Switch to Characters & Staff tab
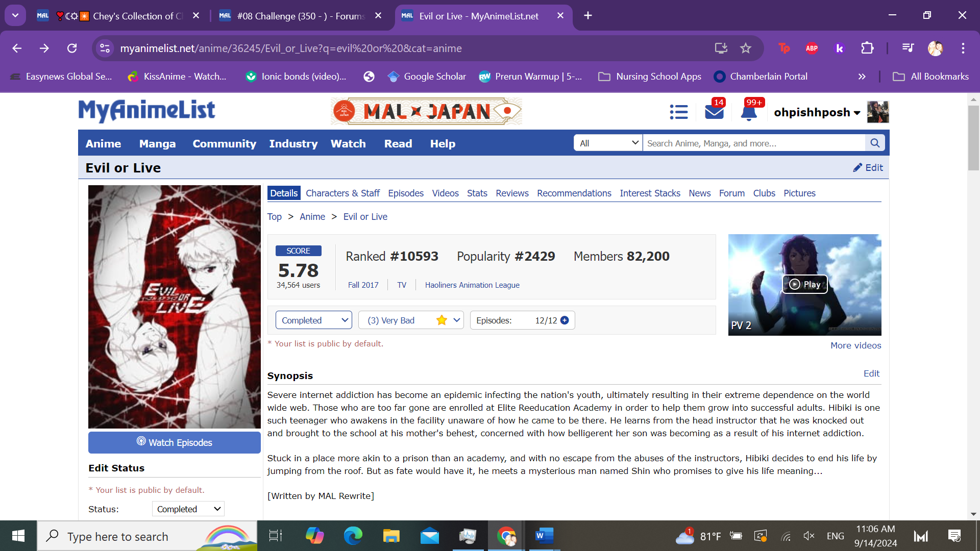This screenshot has height=551, width=980. [x=342, y=193]
